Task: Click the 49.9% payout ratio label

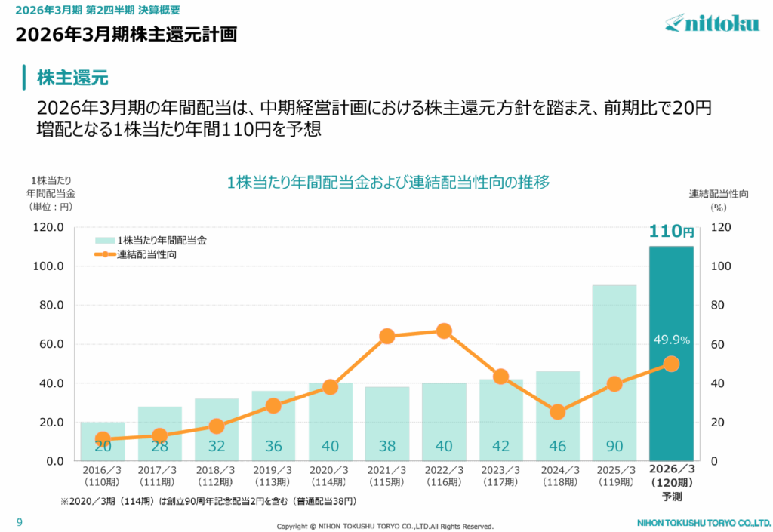Action: click(671, 340)
